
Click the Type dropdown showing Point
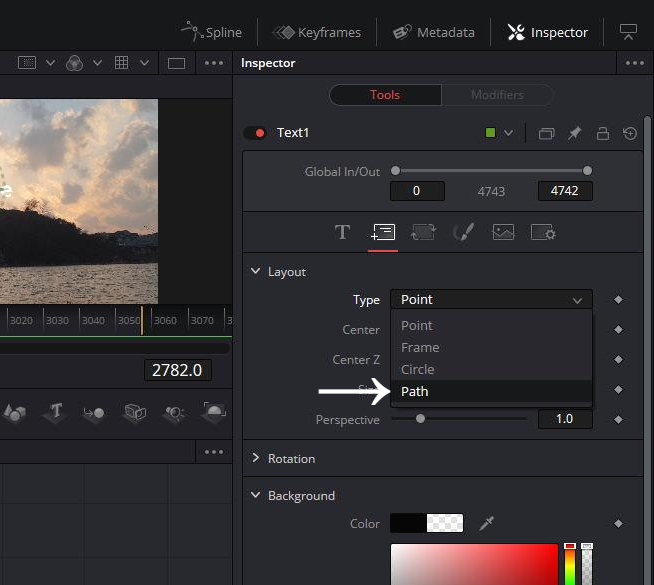click(491, 299)
